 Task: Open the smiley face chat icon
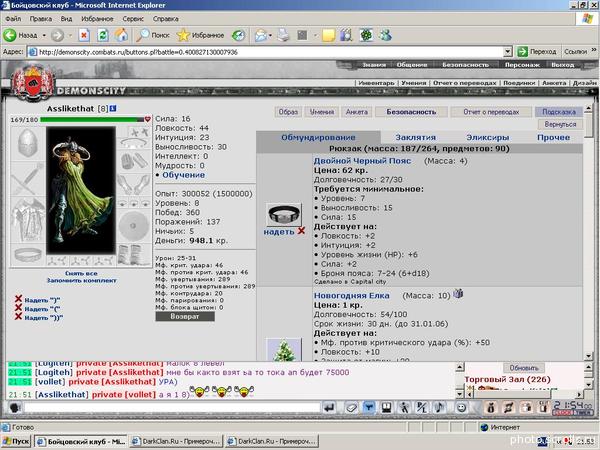[461, 408]
